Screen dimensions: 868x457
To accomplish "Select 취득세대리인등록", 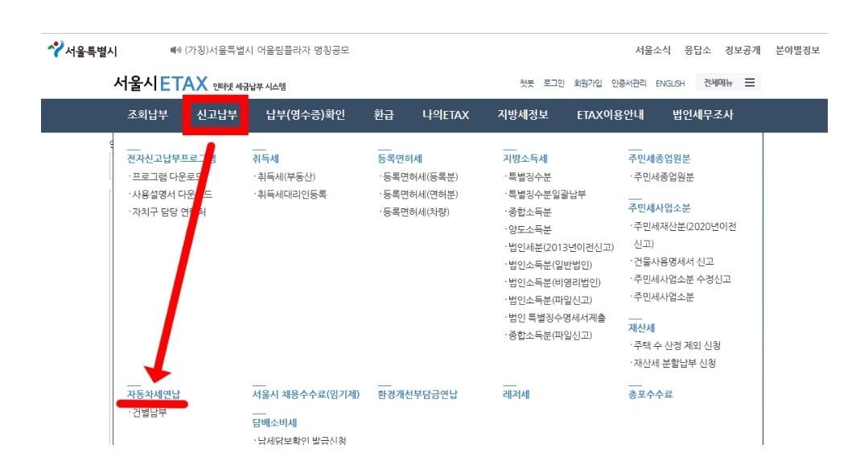I will coord(290,195).
